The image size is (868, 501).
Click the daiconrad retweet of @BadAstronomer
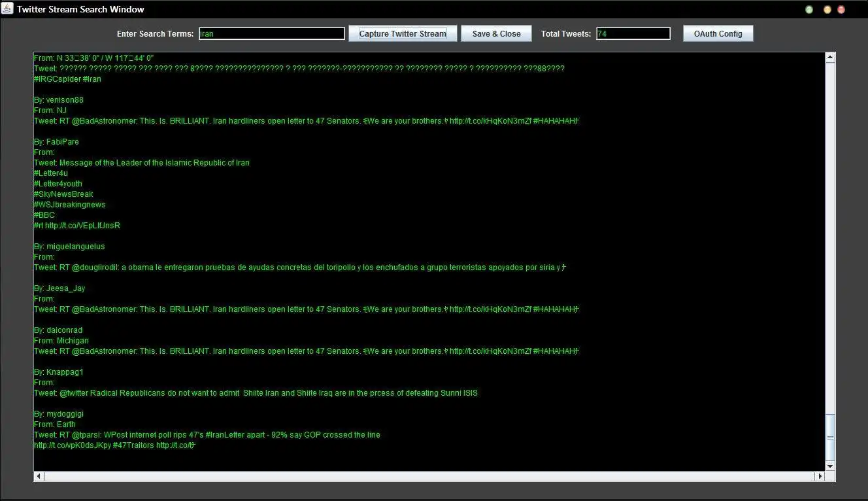pyautogui.click(x=307, y=351)
